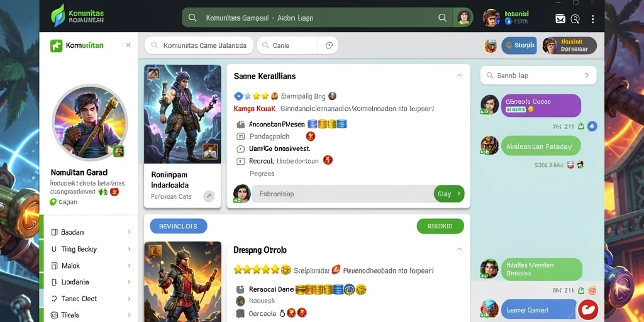Click avatar left of Fabronlsap input
644x322 pixels.
click(x=242, y=194)
